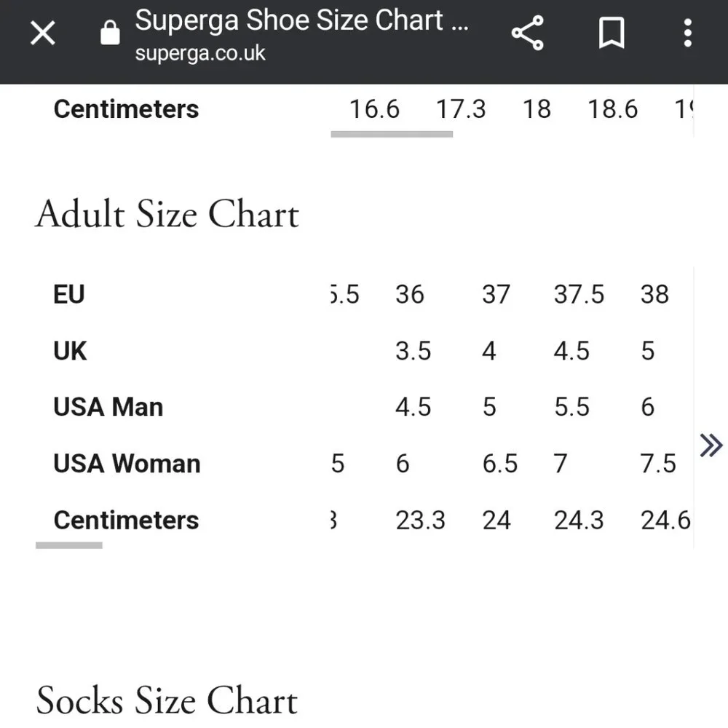The height and width of the screenshot is (728, 728).
Task: Tap the 24.6 centimeters cell
Action: [x=665, y=521]
